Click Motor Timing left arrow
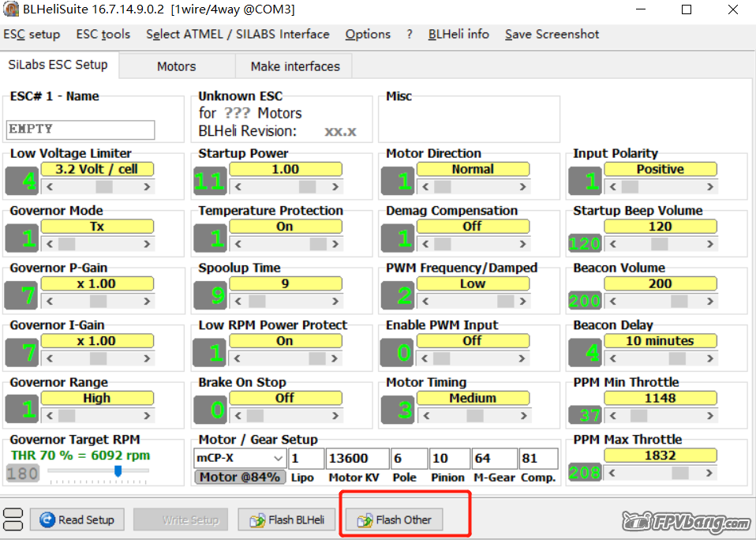 coord(425,415)
